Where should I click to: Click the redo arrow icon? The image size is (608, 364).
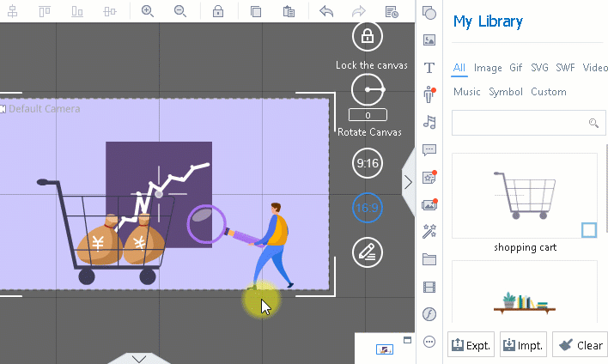[x=359, y=11]
